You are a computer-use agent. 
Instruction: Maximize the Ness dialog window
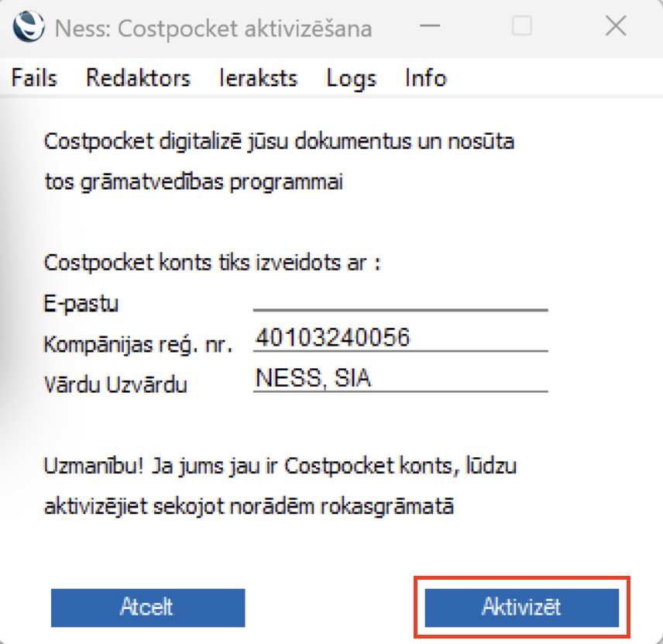click(x=522, y=26)
